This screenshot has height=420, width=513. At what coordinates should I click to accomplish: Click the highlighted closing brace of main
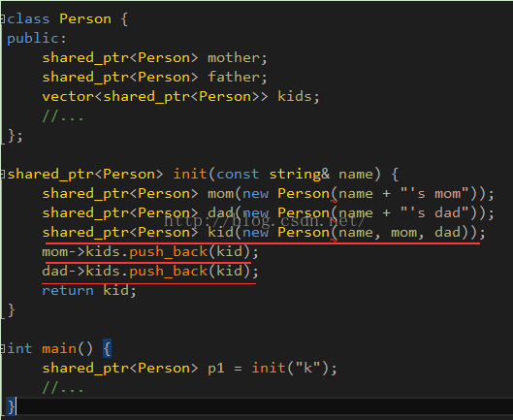11,407
